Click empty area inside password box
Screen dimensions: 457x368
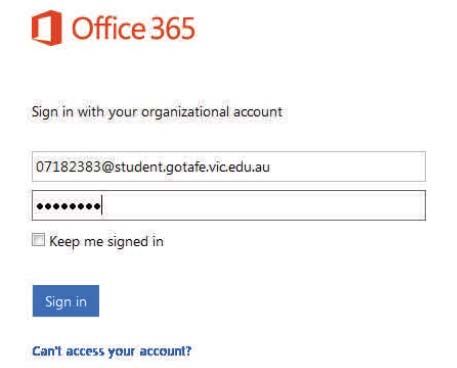[x=263, y=205]
